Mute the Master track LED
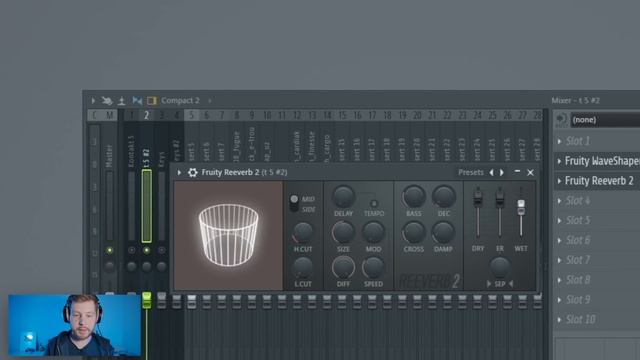This screenshot has height=360, width=640. 109,250
